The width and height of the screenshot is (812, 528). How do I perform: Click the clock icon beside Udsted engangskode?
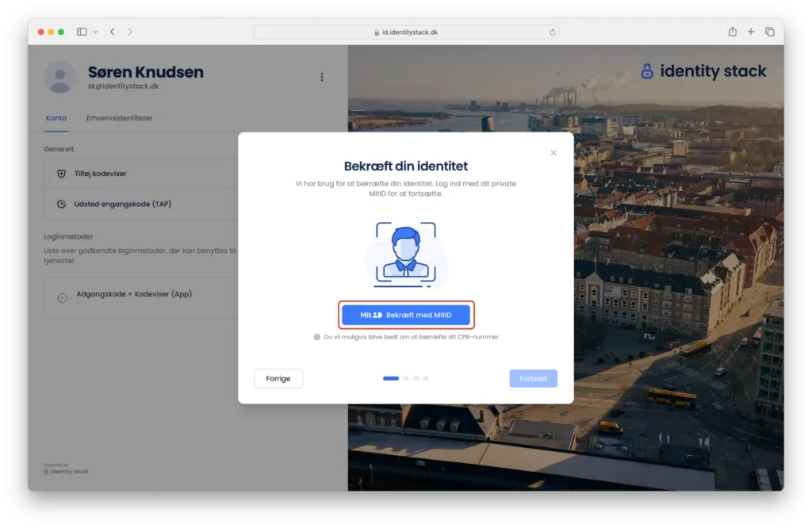[x=61, y=204]
